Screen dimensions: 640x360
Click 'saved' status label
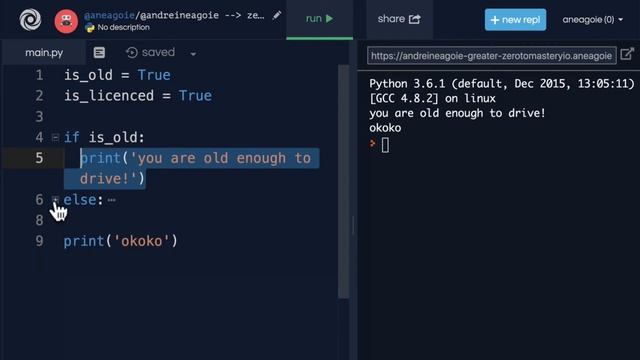[x=158, y=52]
